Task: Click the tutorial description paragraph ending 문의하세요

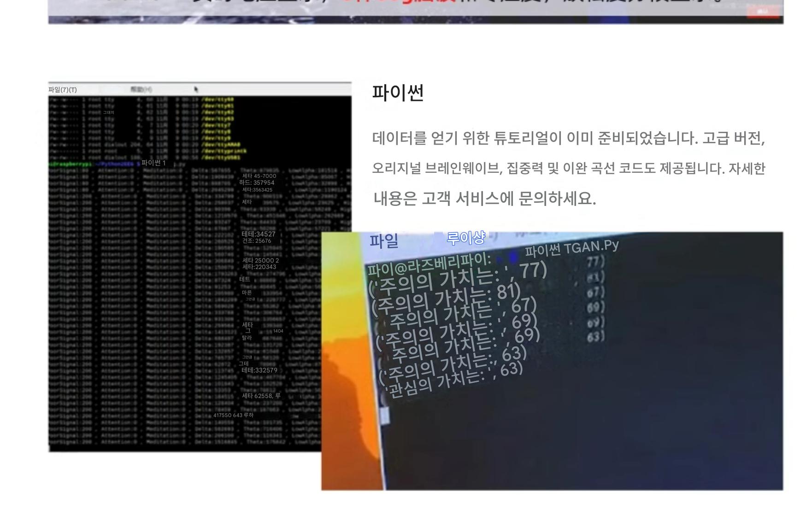Action: 568,168
